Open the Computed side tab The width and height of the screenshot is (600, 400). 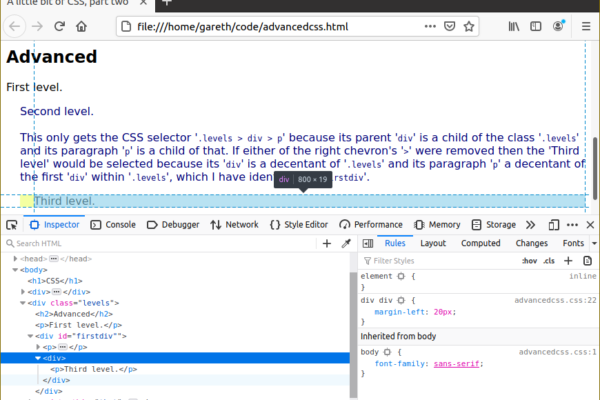pos(481,243)
